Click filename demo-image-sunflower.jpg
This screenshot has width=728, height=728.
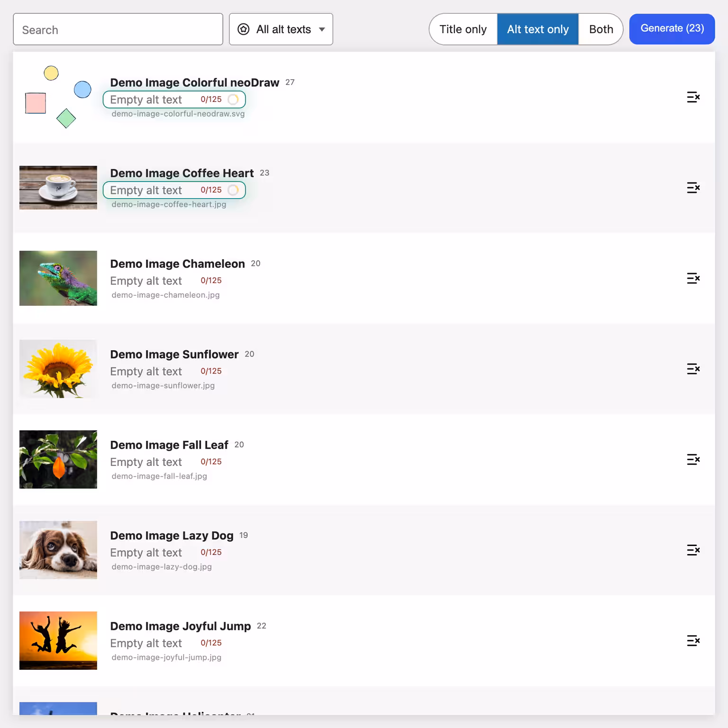tap(163, 385)
